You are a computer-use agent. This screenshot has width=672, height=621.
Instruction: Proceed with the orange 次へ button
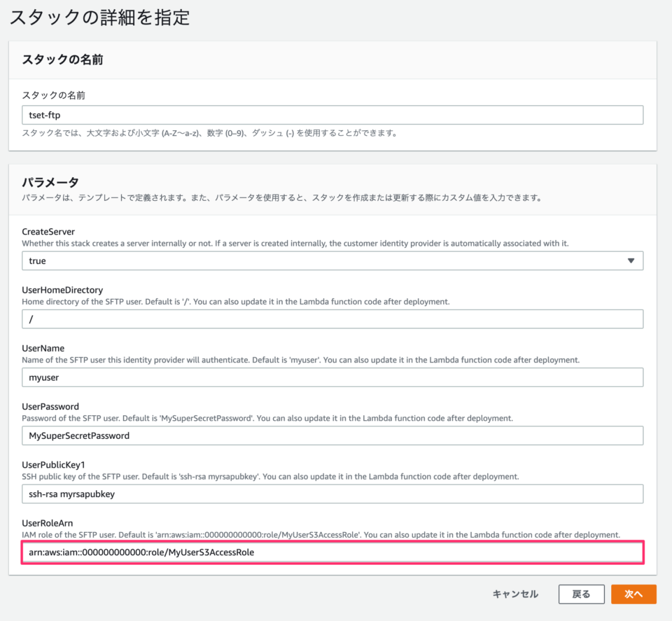633,594
